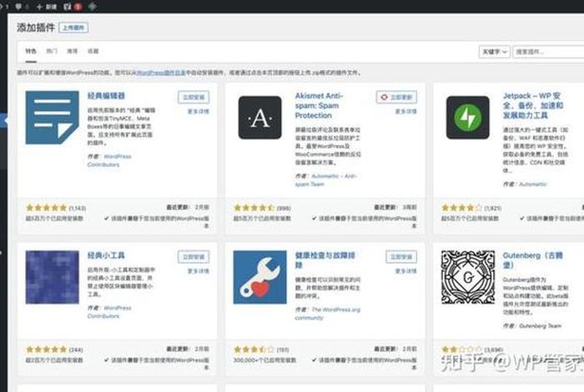The height and width of the screenshot is (392, 584).
Task: Open the comments icon in admin bar
Action: pos(18,7)
